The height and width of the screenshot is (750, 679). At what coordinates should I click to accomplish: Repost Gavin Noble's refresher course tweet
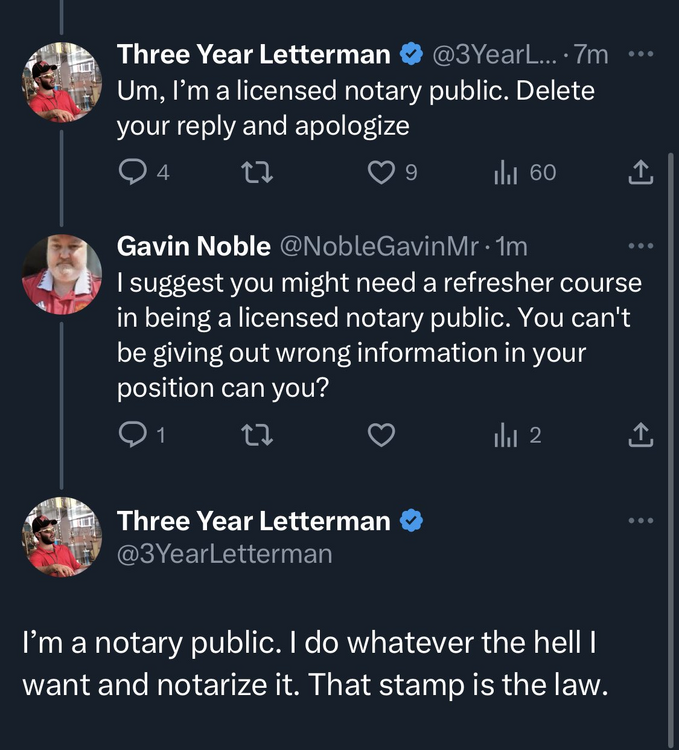(258, 434)
